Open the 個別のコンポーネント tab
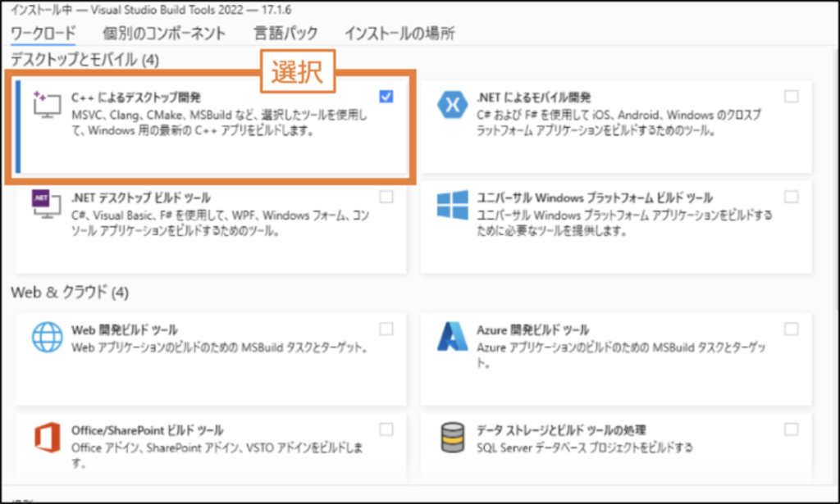 [164, 33]
